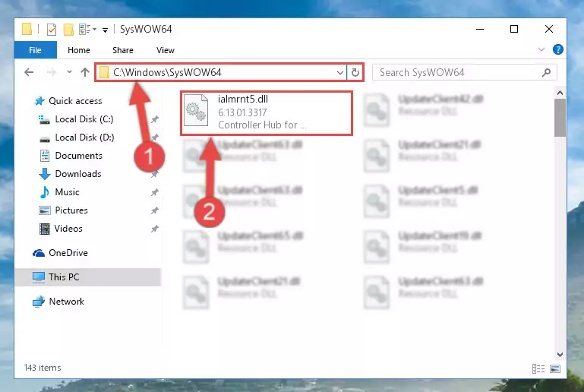Select the ialmrnt5.dll file
Viewport: 584px width, 392px height.
[267, 112]
